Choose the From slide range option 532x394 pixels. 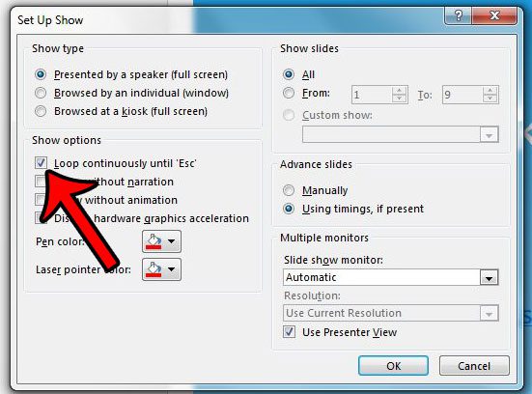coord(289,93)
